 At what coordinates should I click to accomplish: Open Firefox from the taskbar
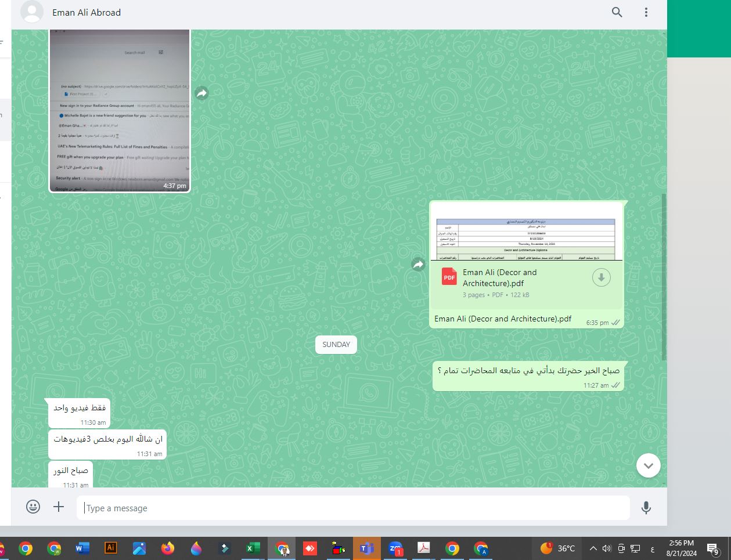(x=167, y=548)
